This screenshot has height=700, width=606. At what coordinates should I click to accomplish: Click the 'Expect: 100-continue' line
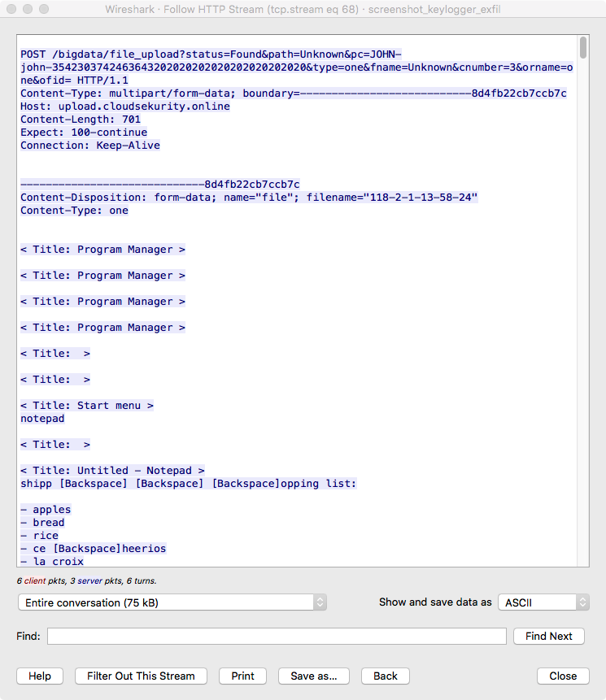point(84,133)
